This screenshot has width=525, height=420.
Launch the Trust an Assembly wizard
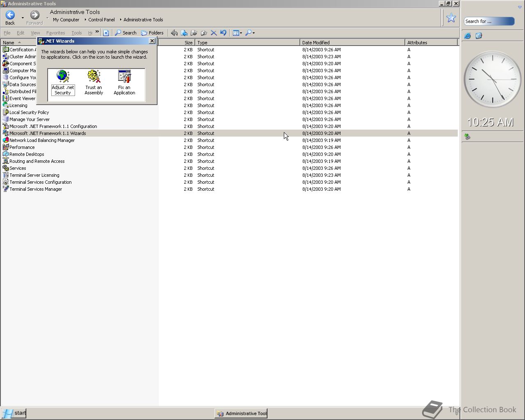coord(94,82)
